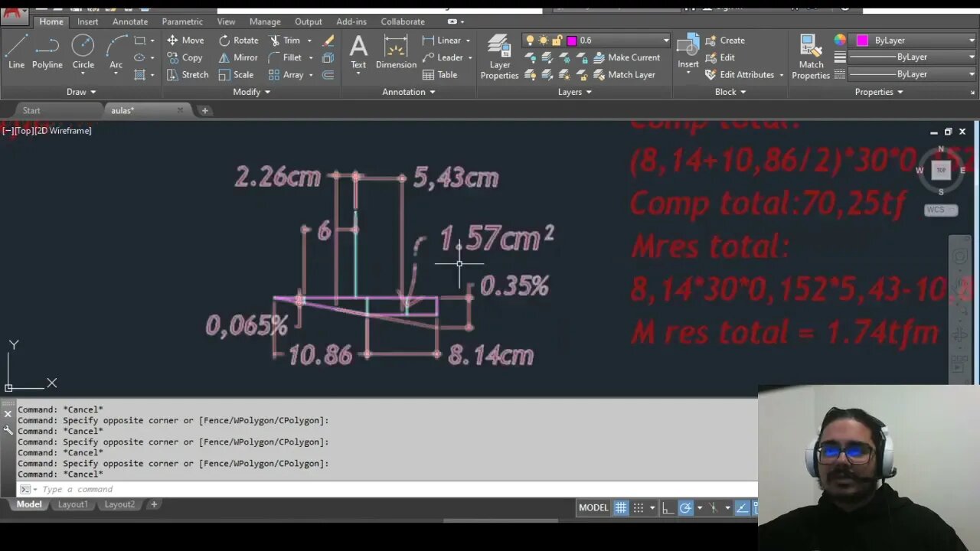Open the Linear dimension dropdown arrow
980x551 pixels.
(468, 41)
